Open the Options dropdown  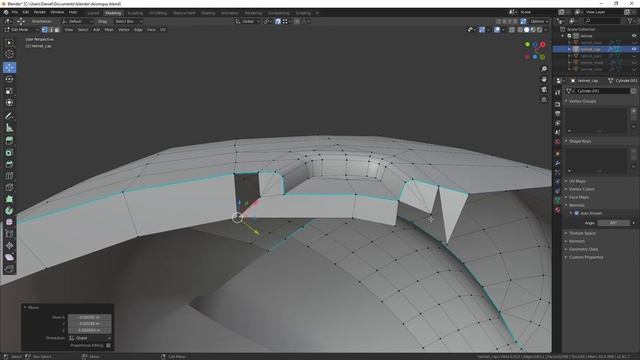click(539, 21)
